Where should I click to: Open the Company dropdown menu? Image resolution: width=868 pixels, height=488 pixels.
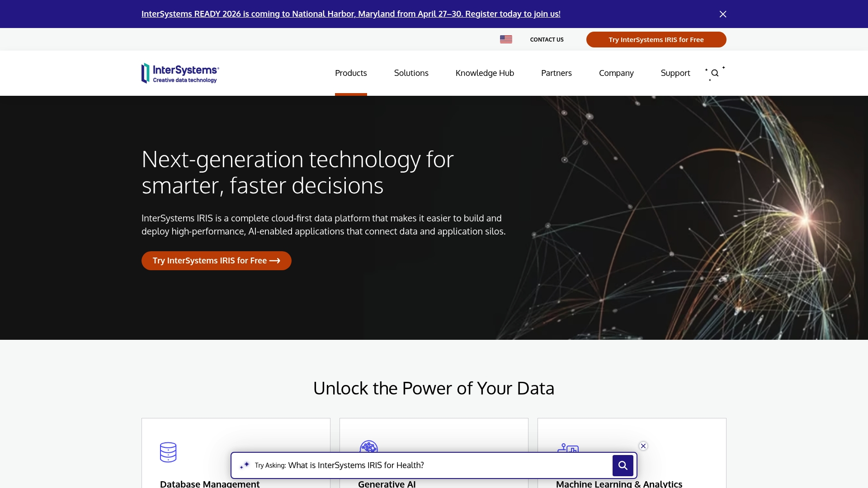[616, 73]
